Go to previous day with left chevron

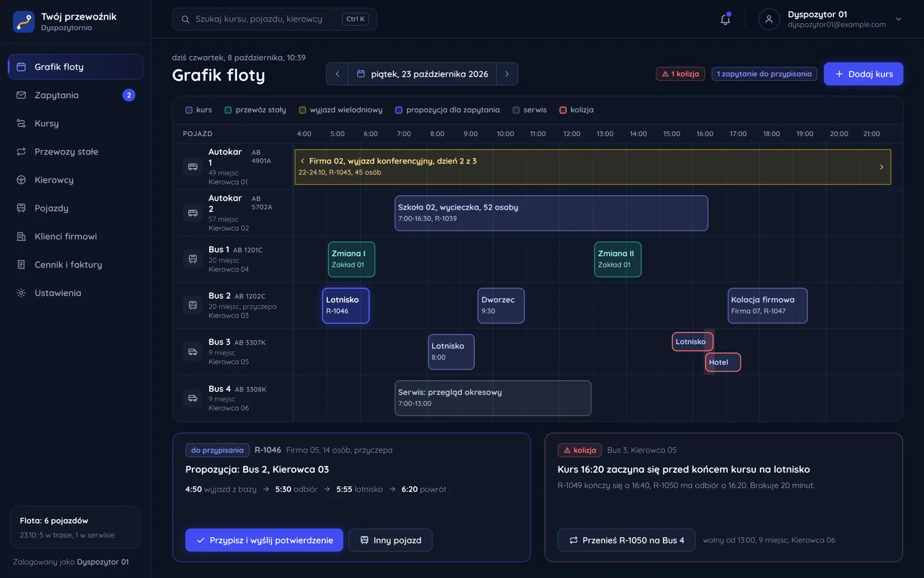[337, 74]
